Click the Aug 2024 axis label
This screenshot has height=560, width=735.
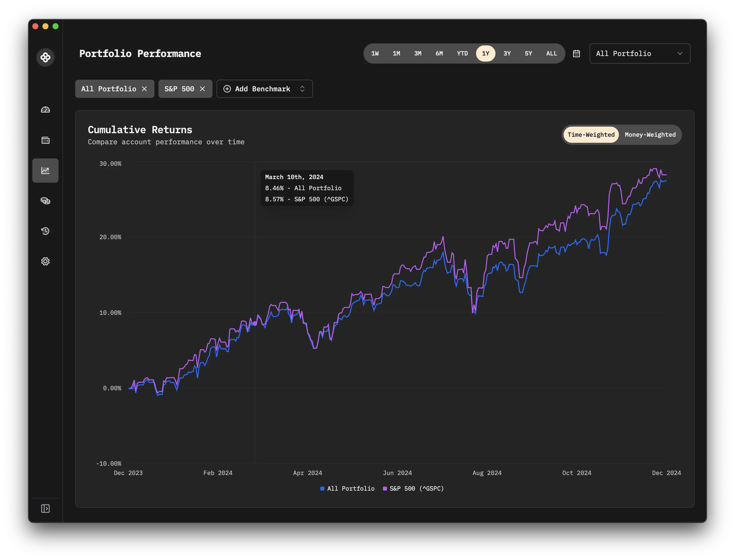pos(487,473)
